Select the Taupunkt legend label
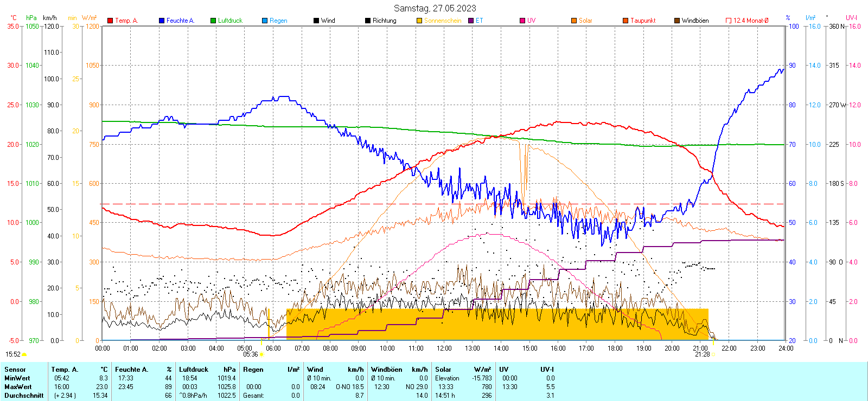 click(x=643, y=21)
